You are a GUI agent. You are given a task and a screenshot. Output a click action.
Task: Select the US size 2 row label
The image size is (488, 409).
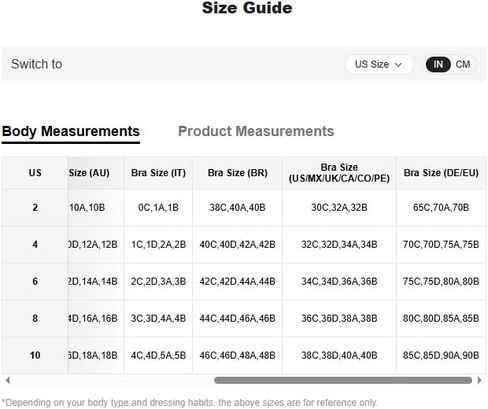click(x=35, y=208)
